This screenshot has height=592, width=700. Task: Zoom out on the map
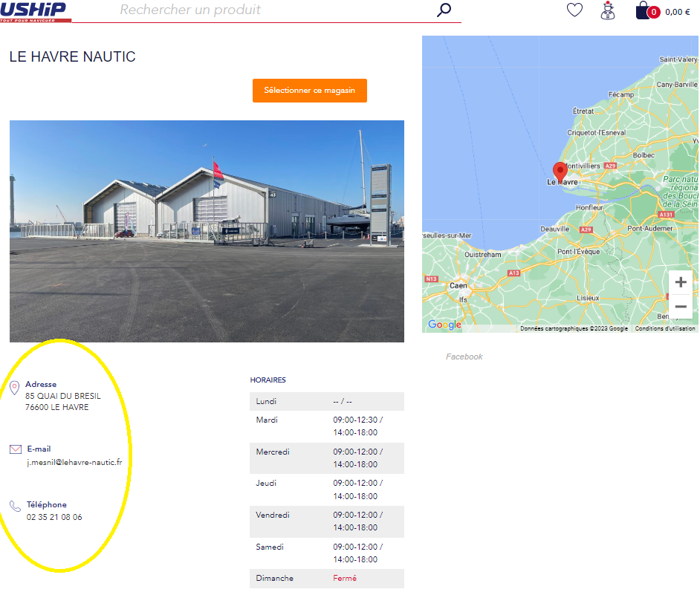[680, 306]
